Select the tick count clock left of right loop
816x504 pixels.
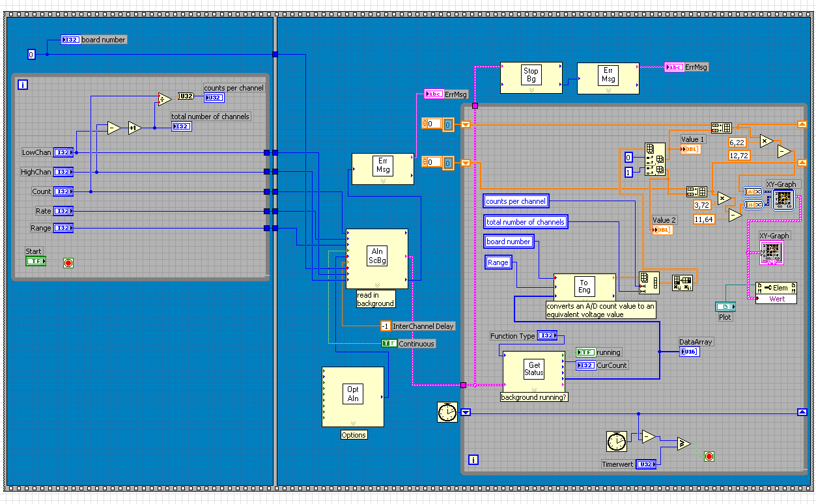pyautogui.click(x=447, y=412)
